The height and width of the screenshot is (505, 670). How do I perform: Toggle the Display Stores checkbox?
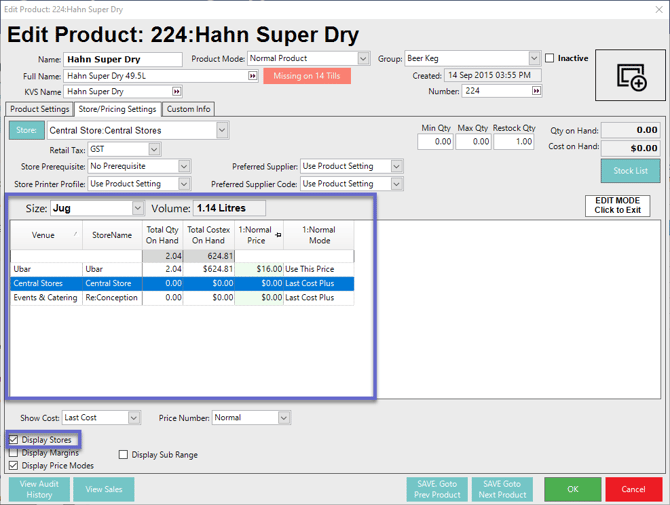click(x=14, y=440)
